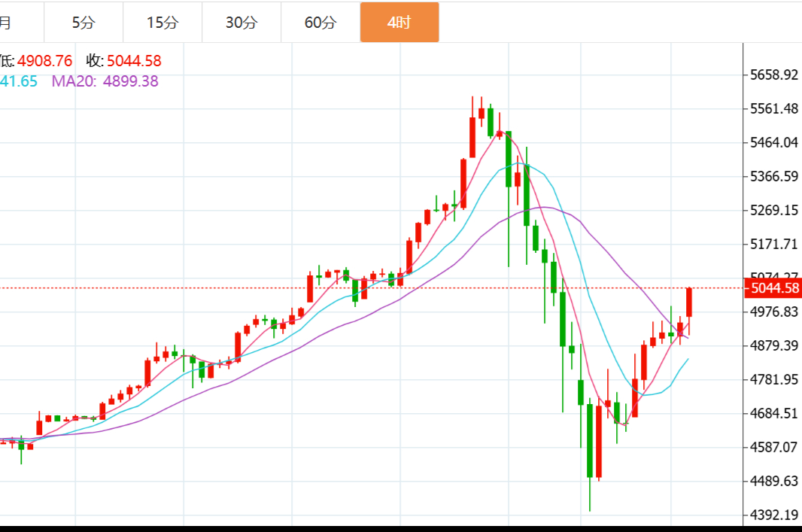The height and width of the screenshot is (532, 802).
Task: Switch chart to 60分 interval
Action: tap(320, 23)
